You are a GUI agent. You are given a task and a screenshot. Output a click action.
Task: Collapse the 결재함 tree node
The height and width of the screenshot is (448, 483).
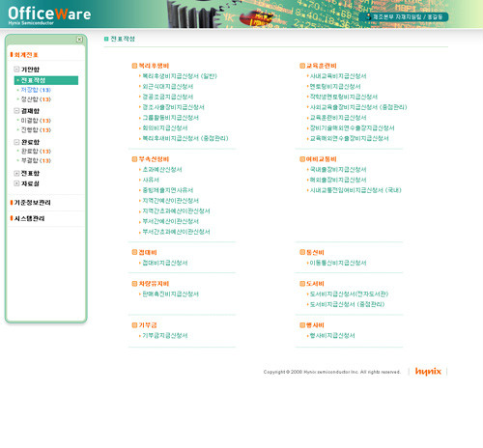pyautogui.click(x=16, y=111)
